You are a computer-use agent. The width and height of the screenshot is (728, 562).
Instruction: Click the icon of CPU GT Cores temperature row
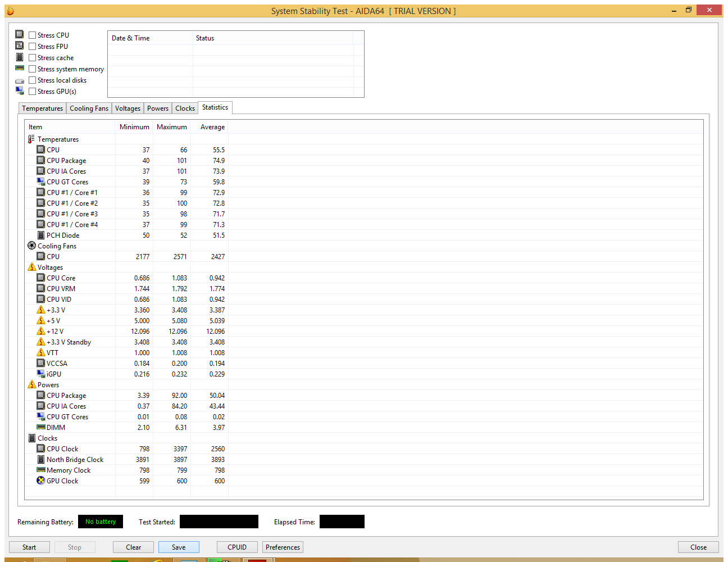pos(40,182)
